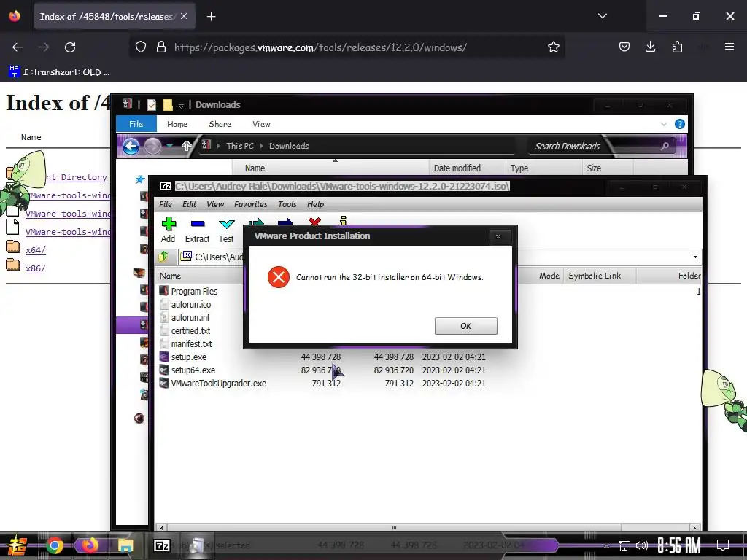Click the 7-Zip up-one-level folder icon
Screen dimensions: 747x560
click(163, 257)
